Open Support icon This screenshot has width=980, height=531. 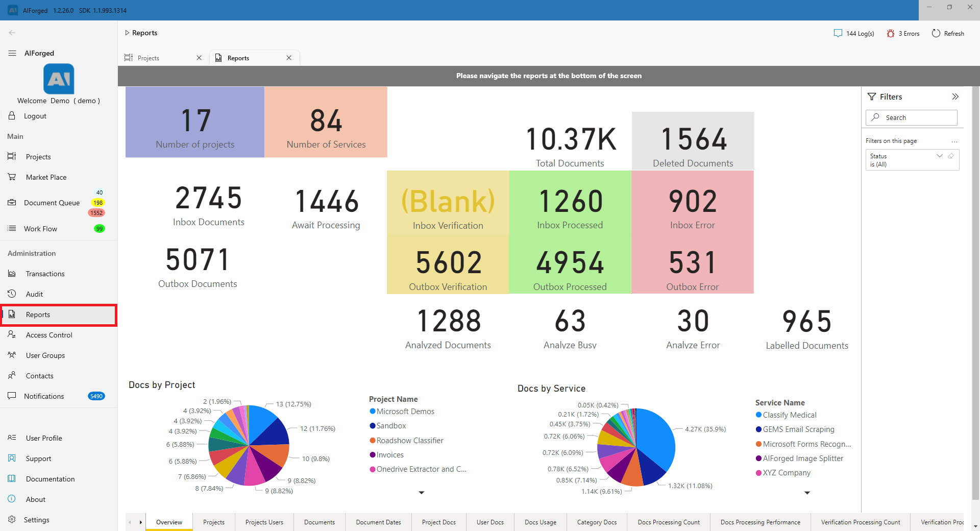(x=12, y=458)
